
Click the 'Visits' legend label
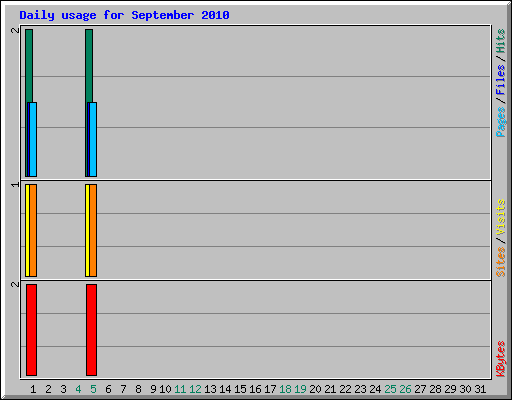(x=501, y=217)
